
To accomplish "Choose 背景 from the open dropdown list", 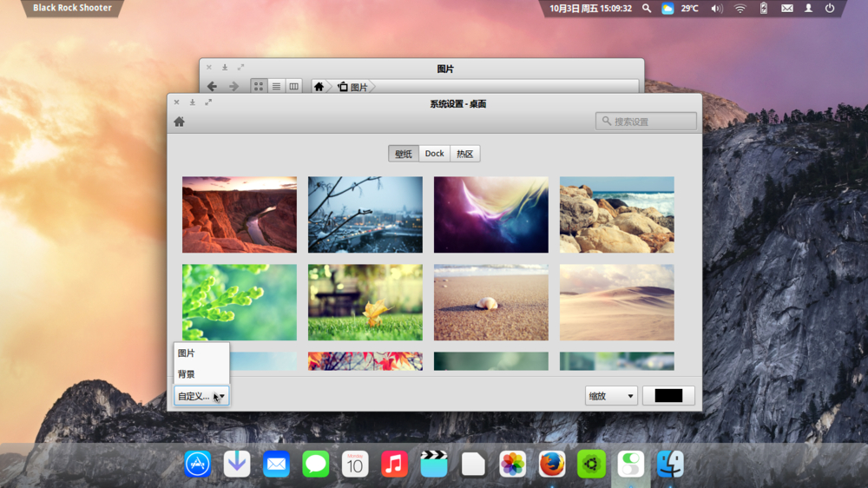I will tap(187, 374).
